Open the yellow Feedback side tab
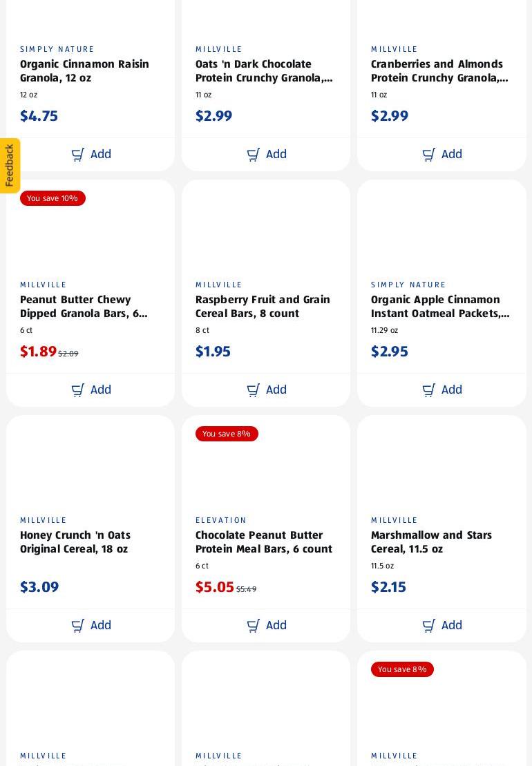Image resolution: width=532 pixels, height=766 pixels. 9,166
